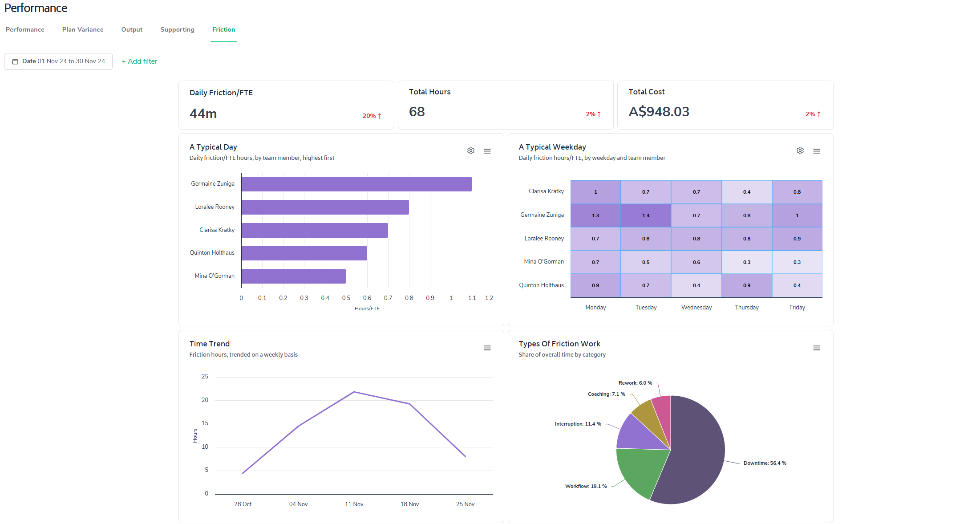Click red up arrow on Daily Friction/FTE card
The height and width of the screenshot is (524, 980).
tap(380, 116)
